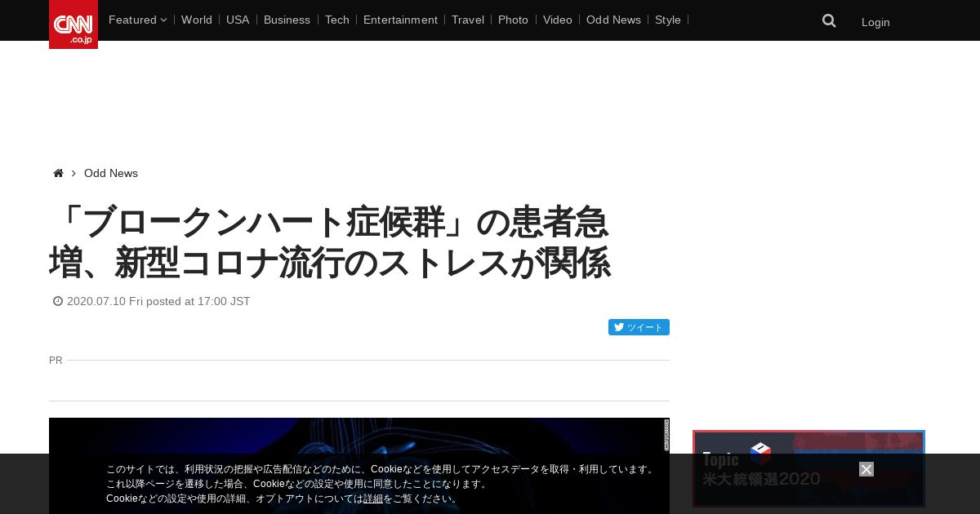Click the article's blue heart image

point(359,466)
